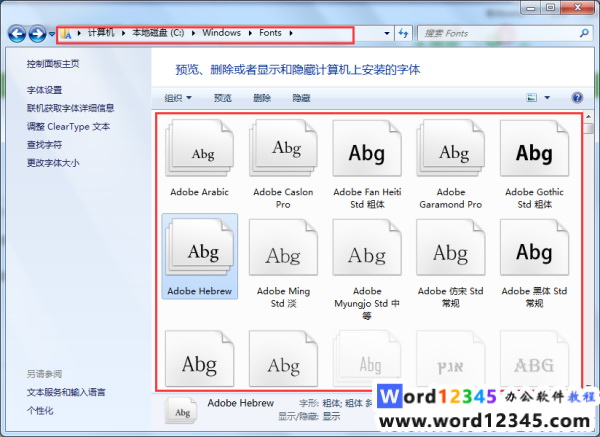Expand the arrow before 计算机 in the path
The width and height of the screenshot is (600, 437).
[x=79, y=33]
